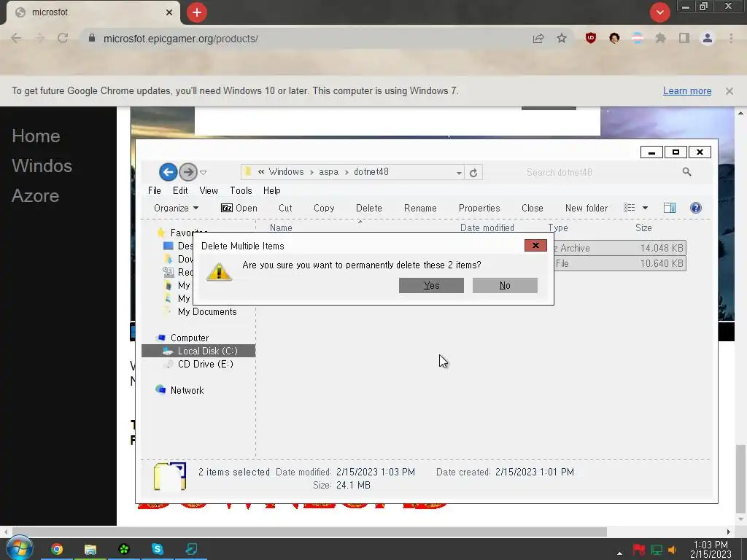
Task: Select Network in the navigation pane
Action: click(187, 390)
